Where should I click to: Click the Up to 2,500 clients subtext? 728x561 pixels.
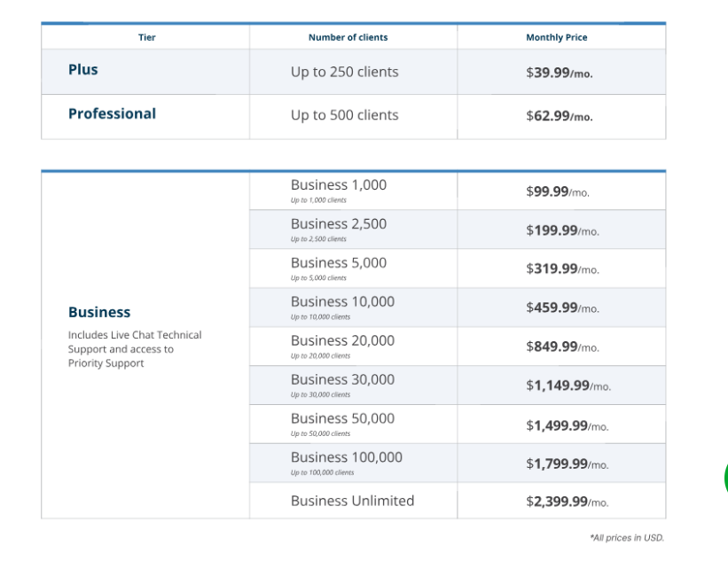pos(318,239)
